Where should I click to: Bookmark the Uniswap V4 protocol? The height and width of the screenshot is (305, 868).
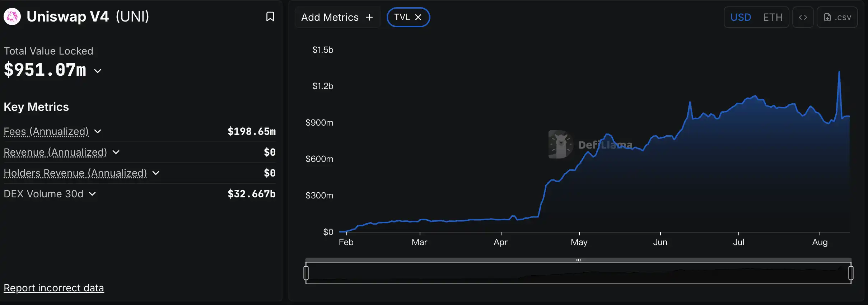click(270, 17)
